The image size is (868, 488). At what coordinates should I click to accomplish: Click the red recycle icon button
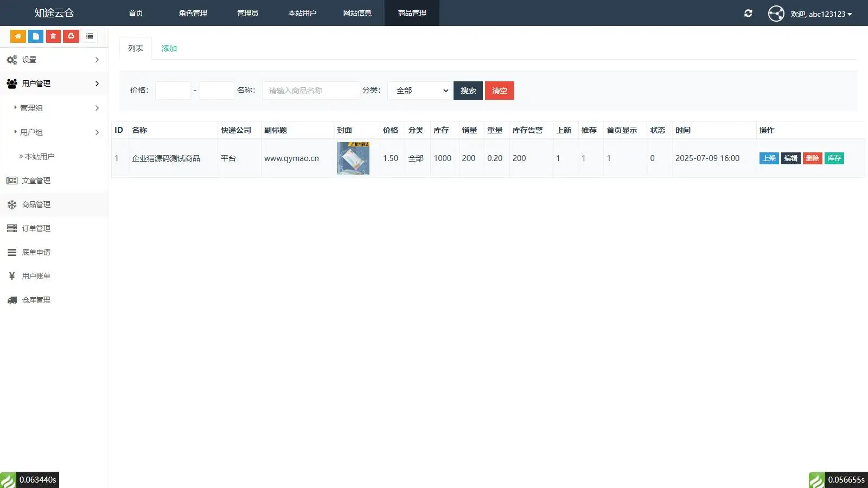[x=71, y=36]
